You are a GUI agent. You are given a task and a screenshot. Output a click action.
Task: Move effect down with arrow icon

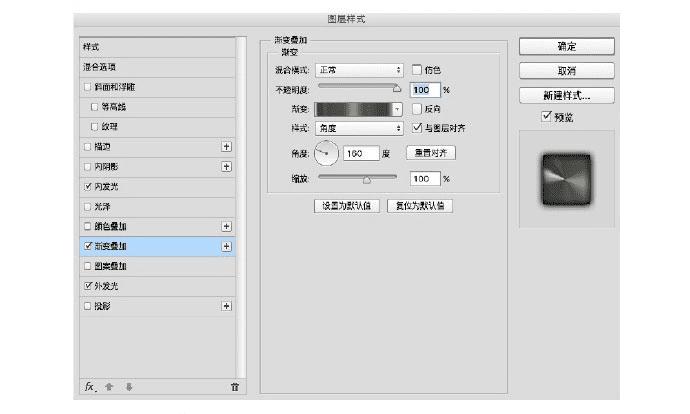129,387
